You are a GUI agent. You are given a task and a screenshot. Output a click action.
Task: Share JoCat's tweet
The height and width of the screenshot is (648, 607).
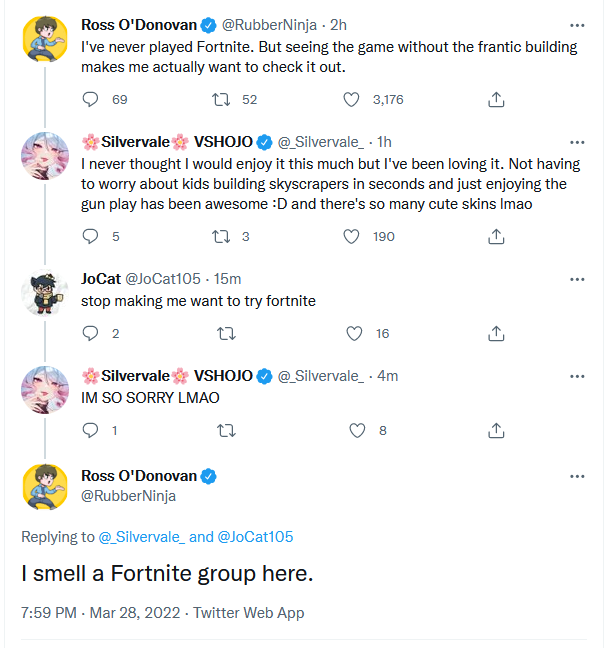(495, 334)
